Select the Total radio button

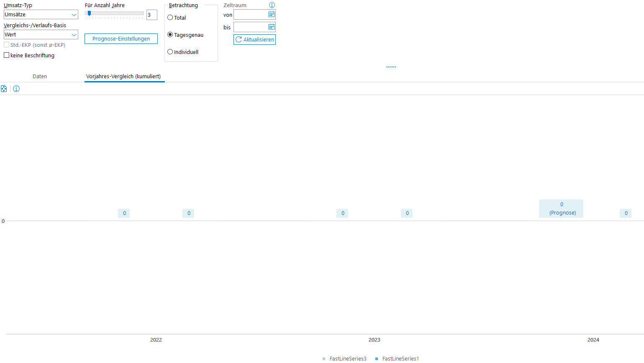[170, 18]
